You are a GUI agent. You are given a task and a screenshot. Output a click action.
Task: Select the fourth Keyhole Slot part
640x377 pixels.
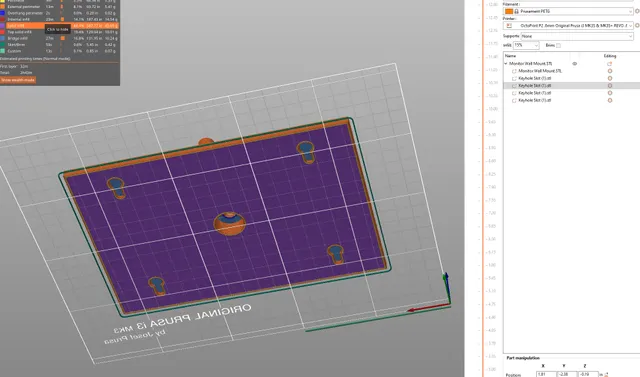pyautogui.click(x=535, y=100)
